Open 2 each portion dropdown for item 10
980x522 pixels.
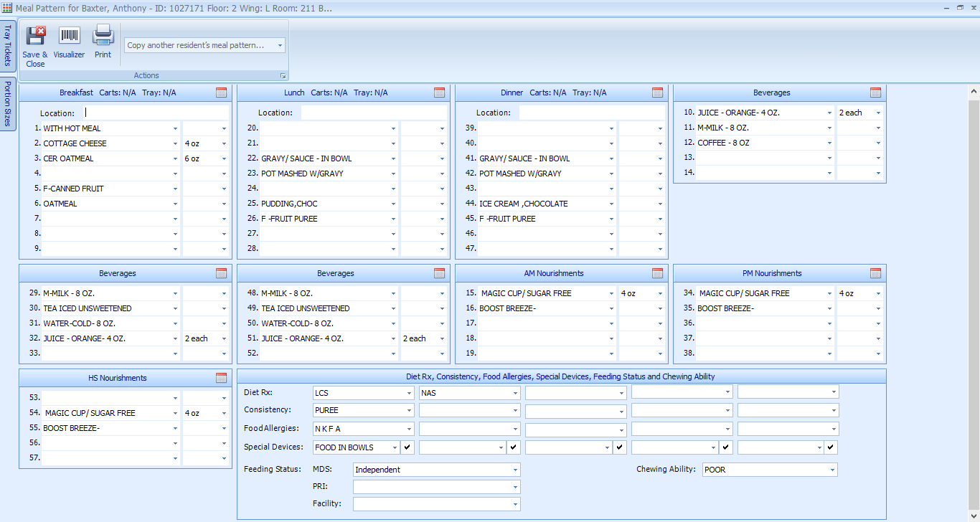point(878,113)
